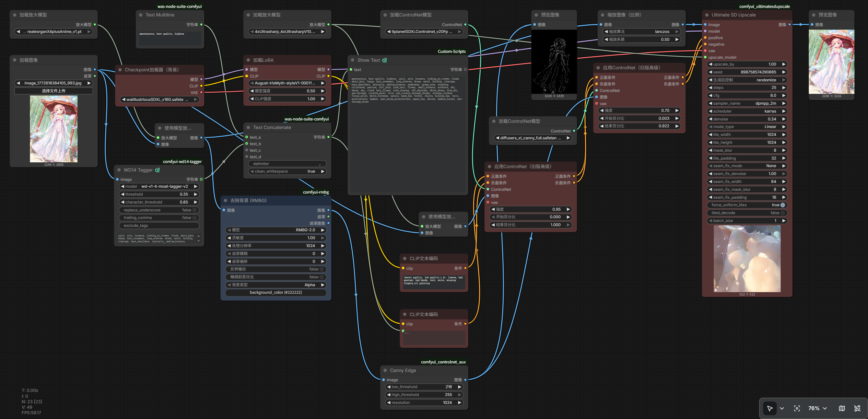Toggle tiled_decode switch
868x419 pixels.
[x=747, y=213]
